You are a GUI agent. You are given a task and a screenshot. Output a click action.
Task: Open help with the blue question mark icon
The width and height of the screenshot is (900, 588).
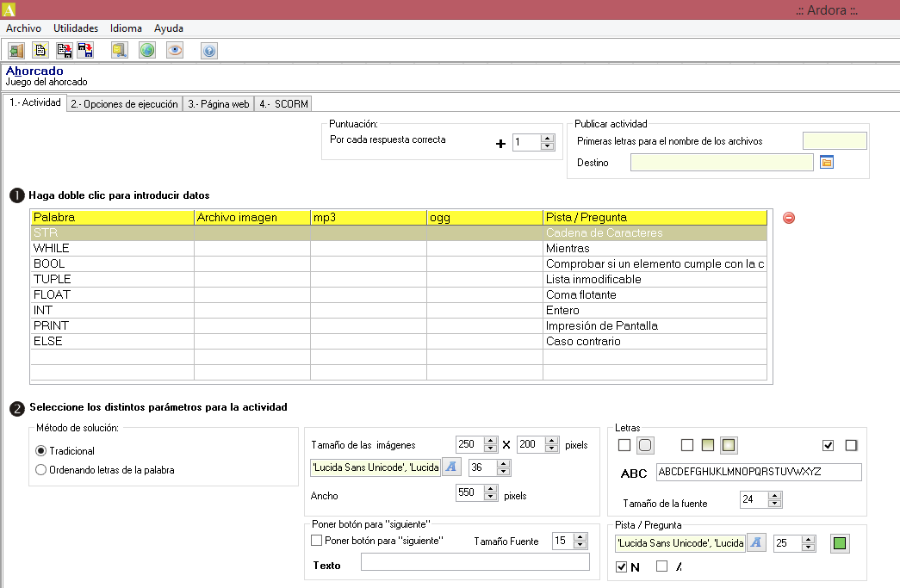[209, 51]
